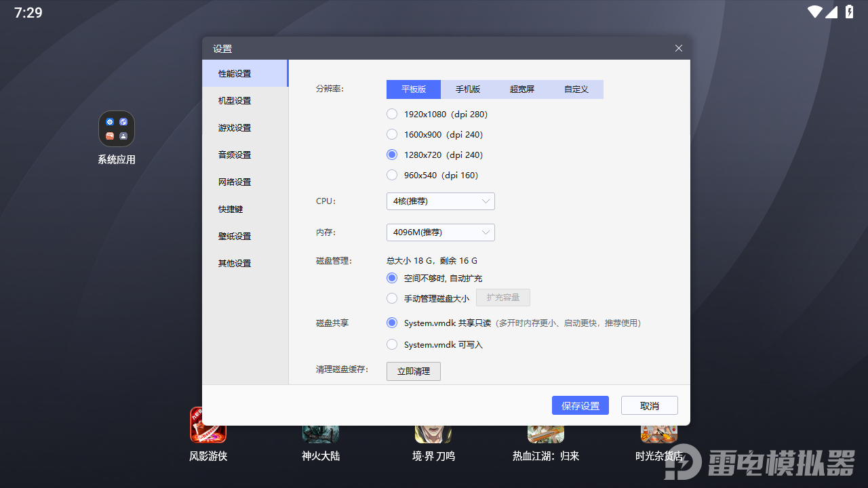This screenshot has width=868, height=488.
Task: Go to 网络设置 sidebar section
Action: tap(235, 182)
